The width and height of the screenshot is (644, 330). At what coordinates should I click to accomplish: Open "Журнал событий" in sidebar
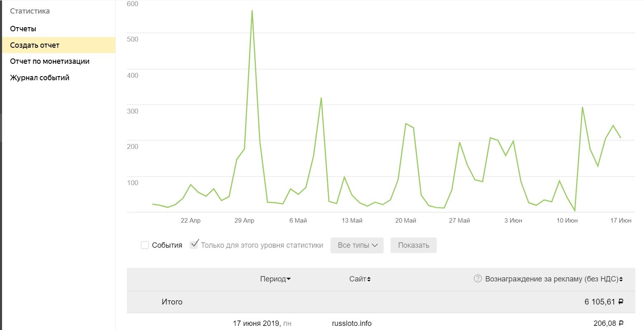(x=40, y=78)
